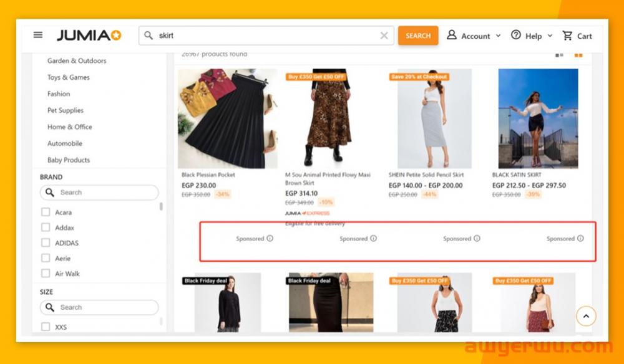Open the Toys & Games category

pyautogui.click(x=69, y=77)
